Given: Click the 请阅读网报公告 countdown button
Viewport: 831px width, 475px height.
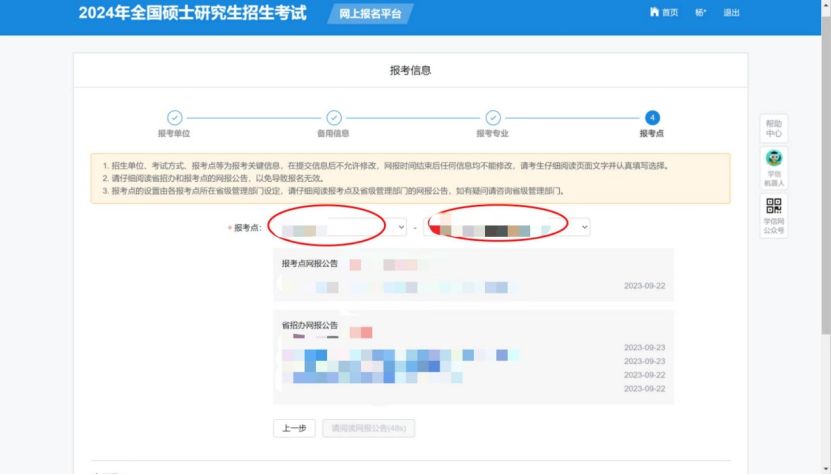Looking at the screenshot, I should pyautogui.click(x=368, y=428).
